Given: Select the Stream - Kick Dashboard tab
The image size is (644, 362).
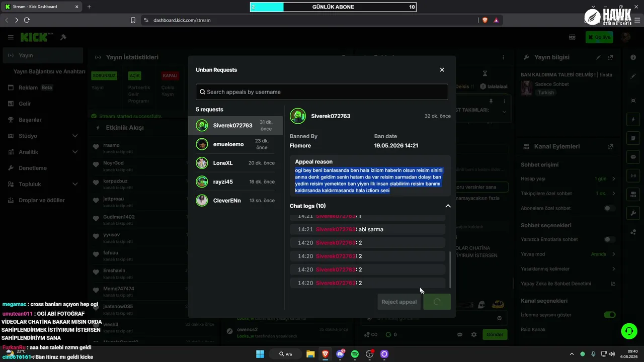Looking at the screenshot, I should click(x=41, y=7).
